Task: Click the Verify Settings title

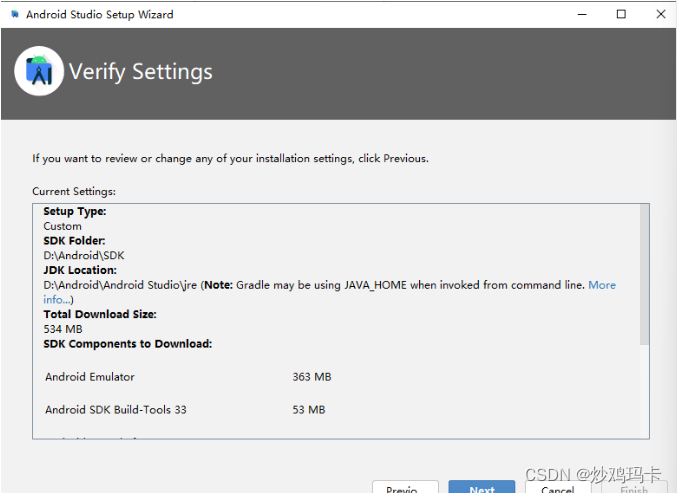Action: pos(141,72)
